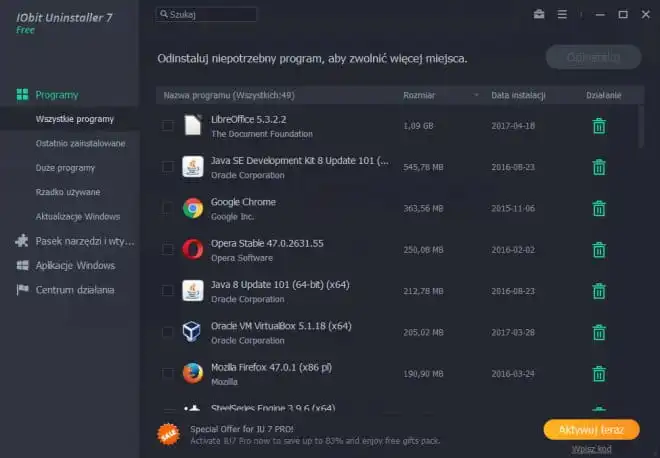Uninstall Mozilla Firefox with its trash icon
Image resolution: width=660 pixels, height=458 pixels.
pyautogui.click(x=599, y=373)
